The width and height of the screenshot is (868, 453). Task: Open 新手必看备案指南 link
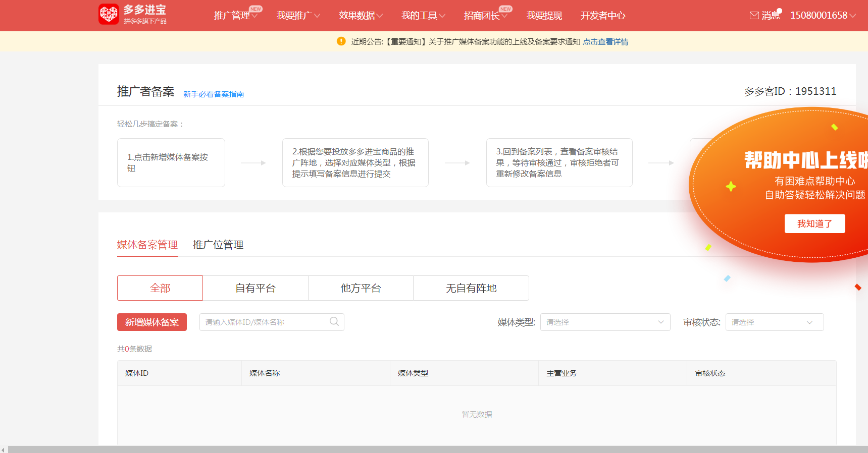click(x=214, y=94)
